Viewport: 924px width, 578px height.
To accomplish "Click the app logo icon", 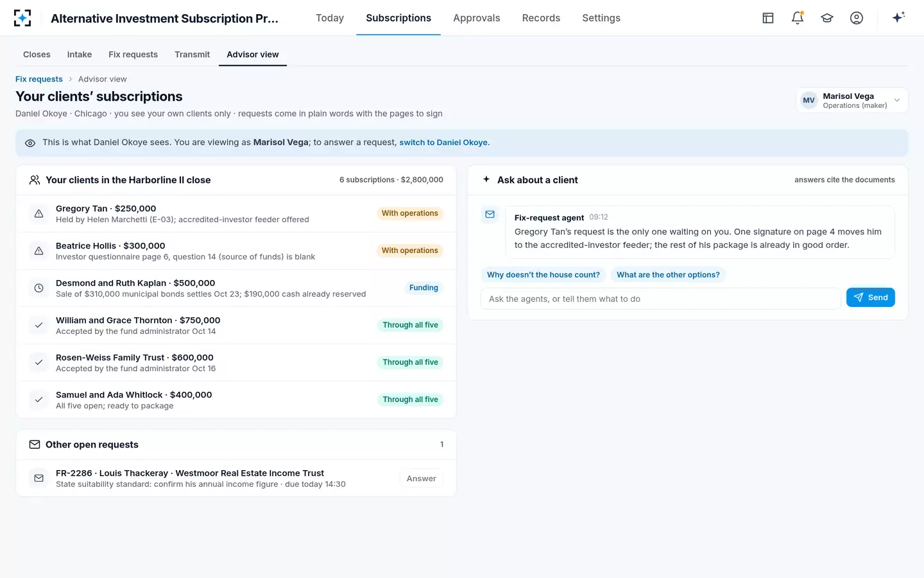I will pos(22,18).
